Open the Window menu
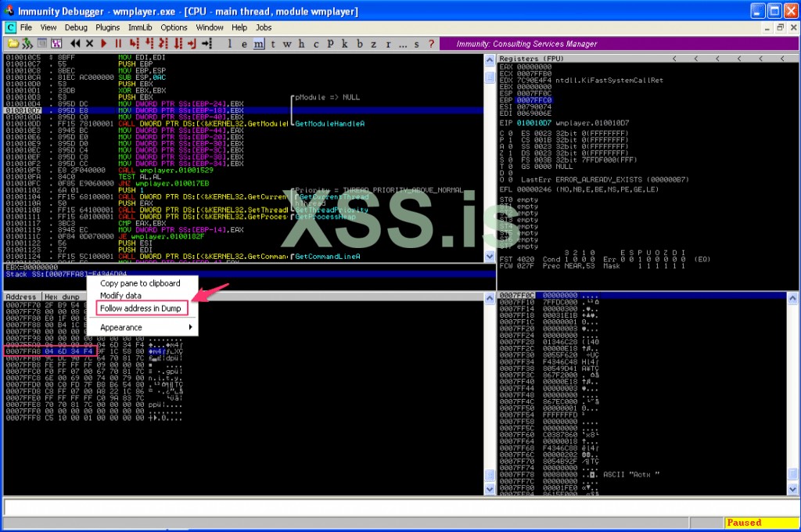Viewport: 801px width, 532px height. 210,27
